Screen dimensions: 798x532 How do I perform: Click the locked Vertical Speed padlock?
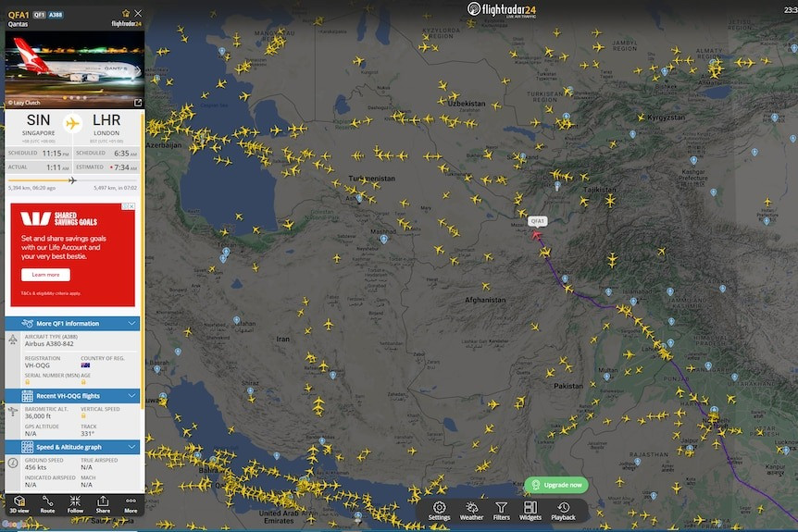(x=83, y=415)
